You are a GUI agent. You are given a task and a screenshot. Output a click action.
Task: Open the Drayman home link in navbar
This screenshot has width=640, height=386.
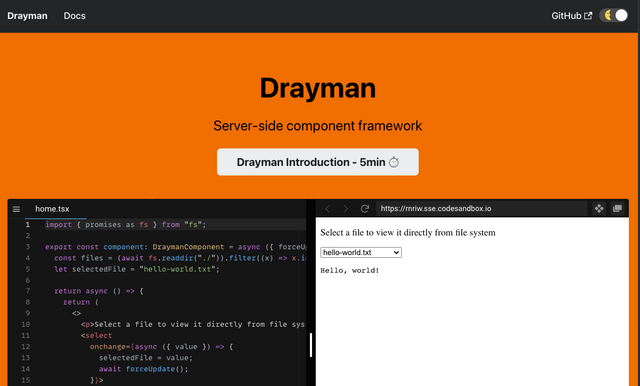point(27,16)
